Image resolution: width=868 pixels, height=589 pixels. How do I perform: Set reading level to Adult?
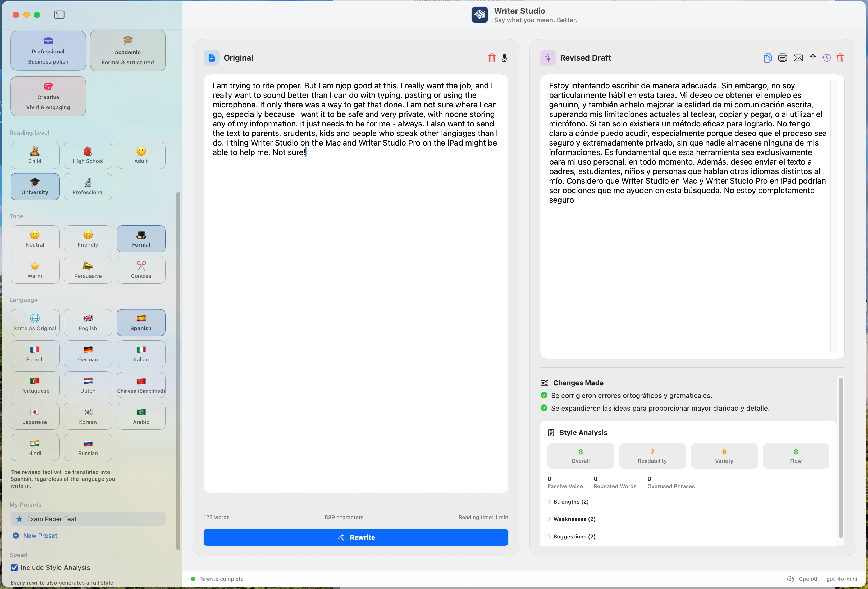141,155
